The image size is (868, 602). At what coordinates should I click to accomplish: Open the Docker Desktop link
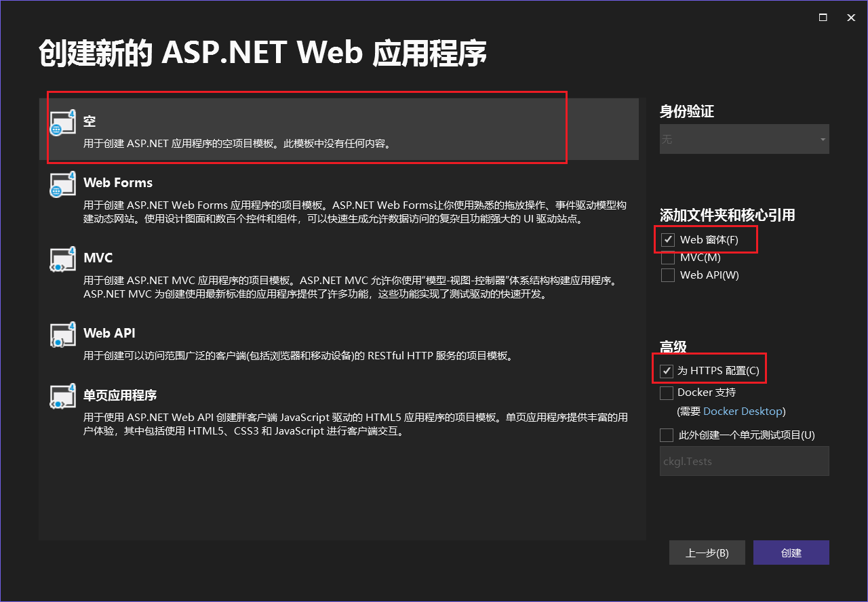(743, 411)
